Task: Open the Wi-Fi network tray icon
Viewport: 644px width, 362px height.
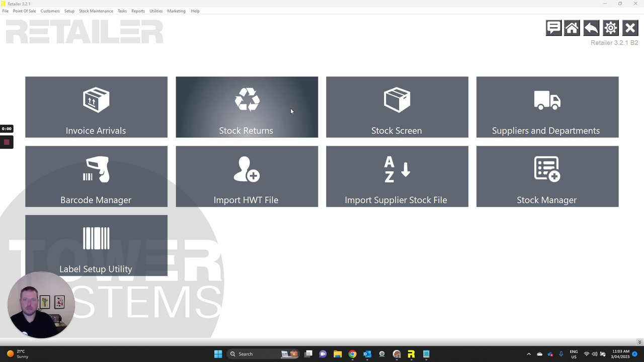Action: 586,354
